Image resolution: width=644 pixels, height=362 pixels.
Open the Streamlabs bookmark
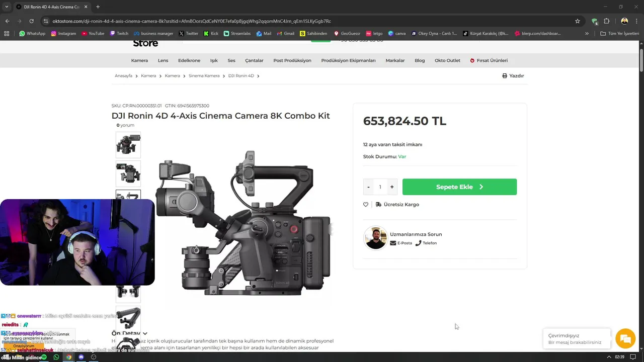pos(237,34)
